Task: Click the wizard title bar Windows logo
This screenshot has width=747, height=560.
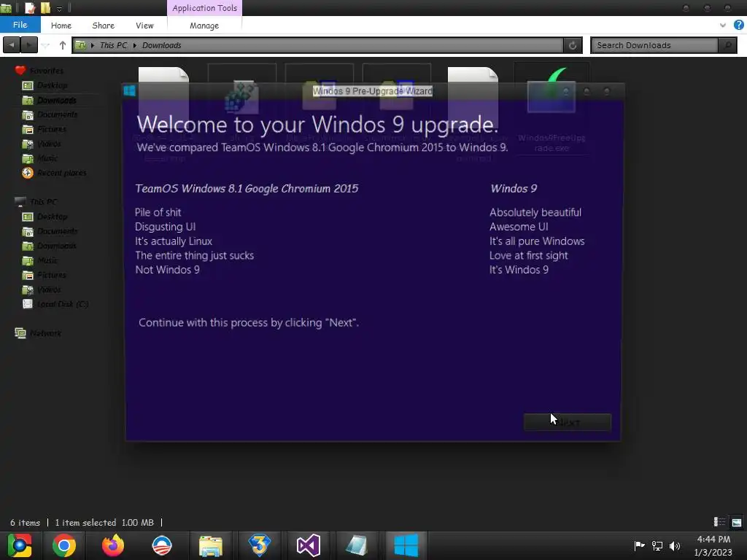Action: click(130, 90)
